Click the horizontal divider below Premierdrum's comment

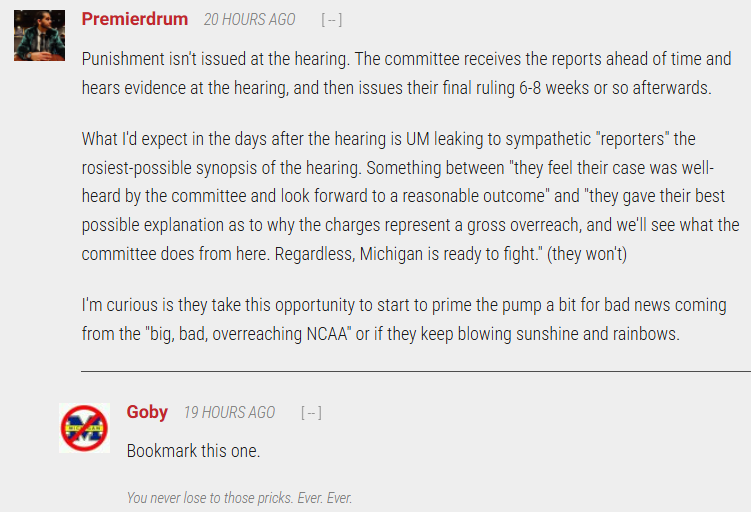click(416, 371)
